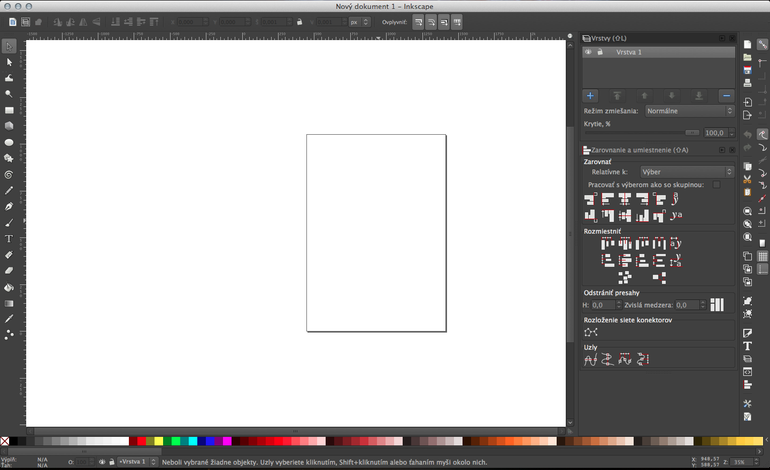Image resolution: width=770 pixels, height=470 pixels.
Task: Open Režim zmiešania Normálne dropdown
Action: pos(689,111)
